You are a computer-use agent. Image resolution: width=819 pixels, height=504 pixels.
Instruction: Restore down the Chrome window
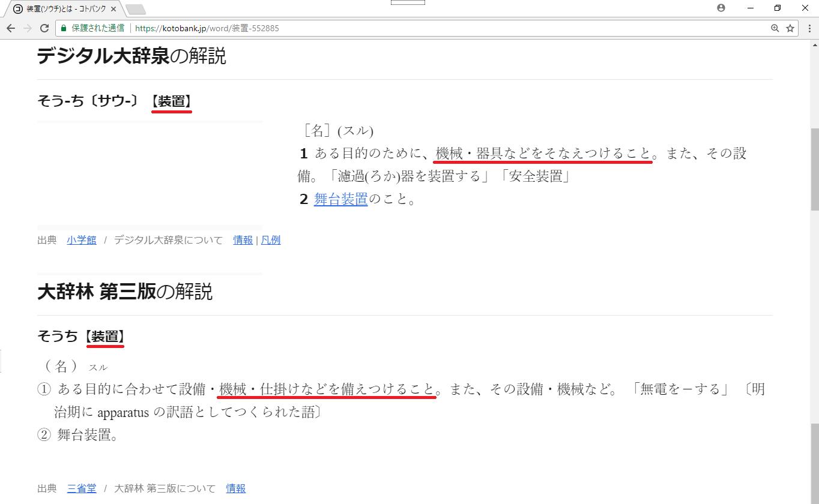click(778, 8)
